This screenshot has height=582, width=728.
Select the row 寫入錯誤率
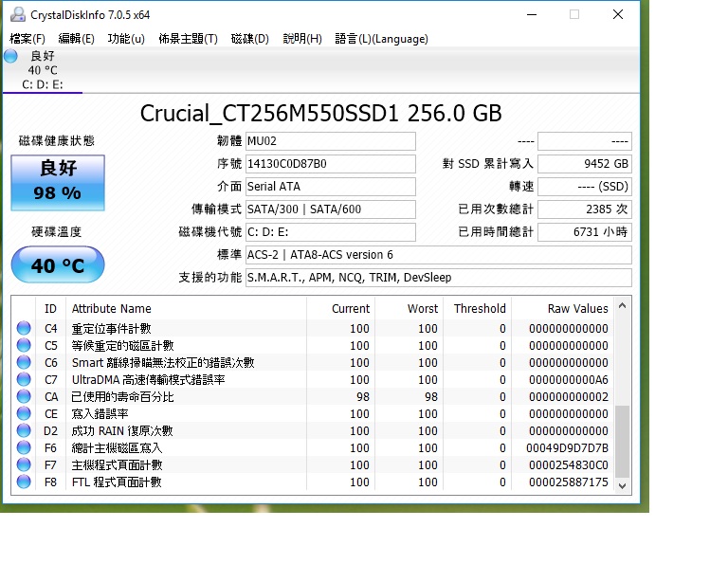tap(313, 413)
